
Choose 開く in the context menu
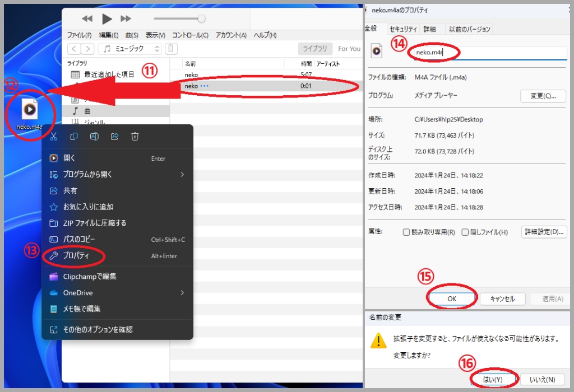coord(118,158)
